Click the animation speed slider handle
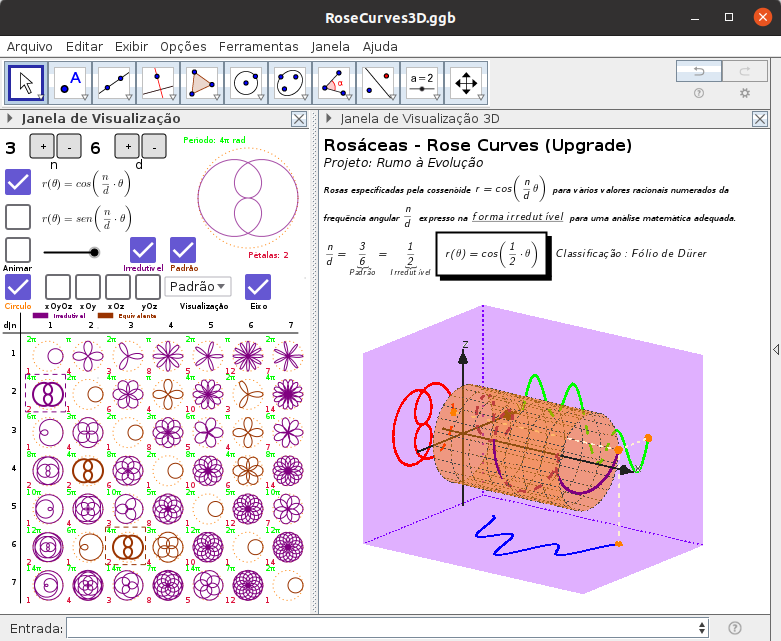The width and height of the screenshot is (781, 641). (x=95, y=252)
